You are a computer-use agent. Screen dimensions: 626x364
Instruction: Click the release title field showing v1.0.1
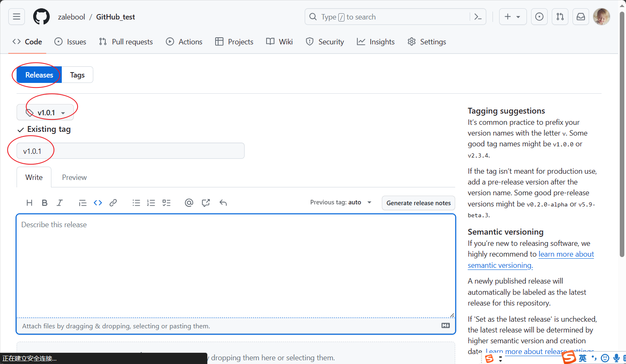pyautogui.click(x=131, y=151)
